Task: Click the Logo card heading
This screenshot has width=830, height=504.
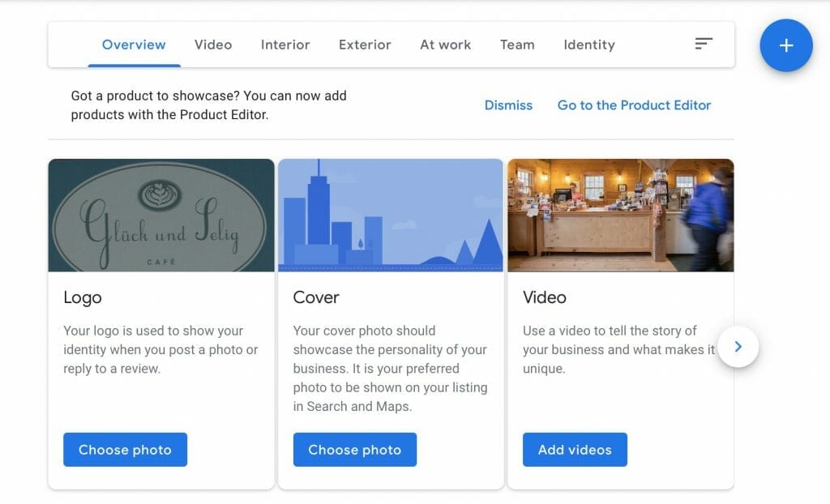Action: click(x=83, y=297)
